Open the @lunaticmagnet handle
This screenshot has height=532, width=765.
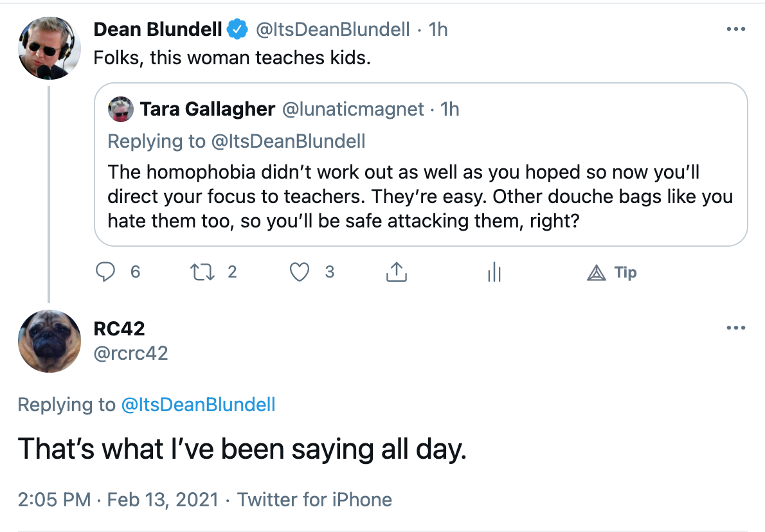click(x=353, y=109)
